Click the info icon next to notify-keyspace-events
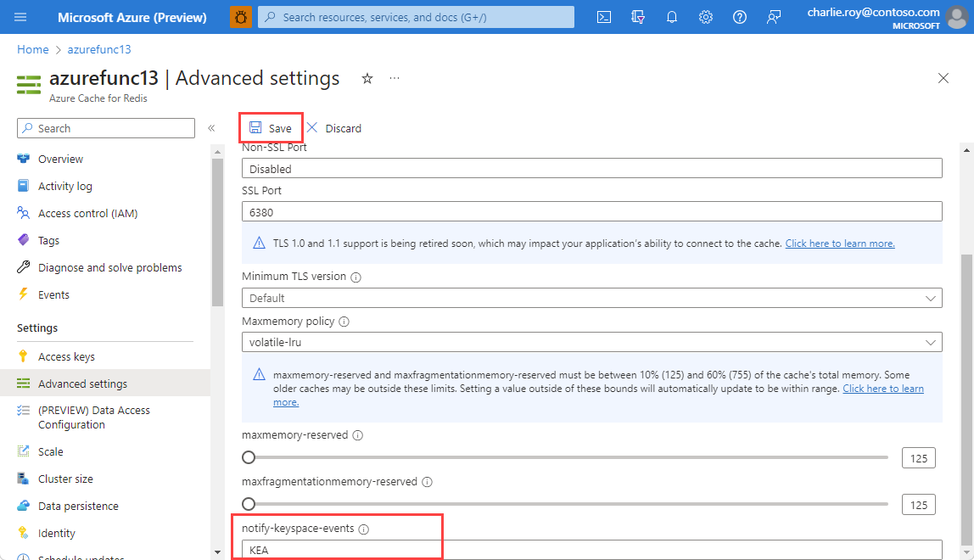Image resolution: width=974 pixels, height=560 pixels. coord(364,529)
